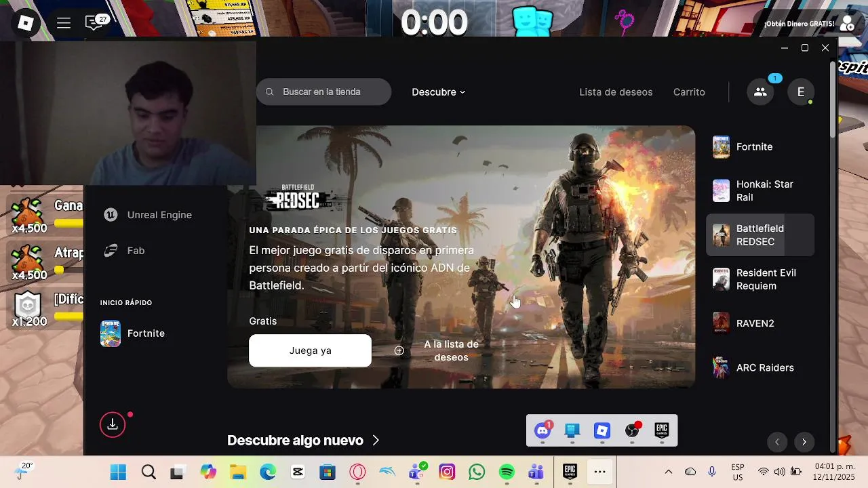Open Microsoft Edge from taskbar
The image size is (868, 488).
click(268, 472)
